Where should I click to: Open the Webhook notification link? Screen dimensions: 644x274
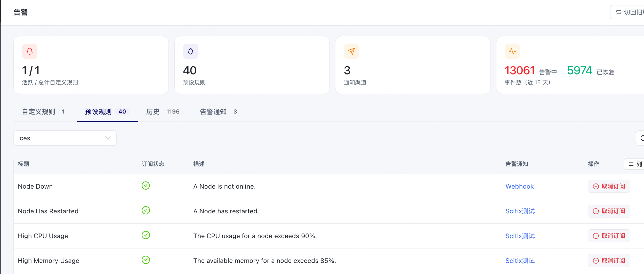pos(519,186)
